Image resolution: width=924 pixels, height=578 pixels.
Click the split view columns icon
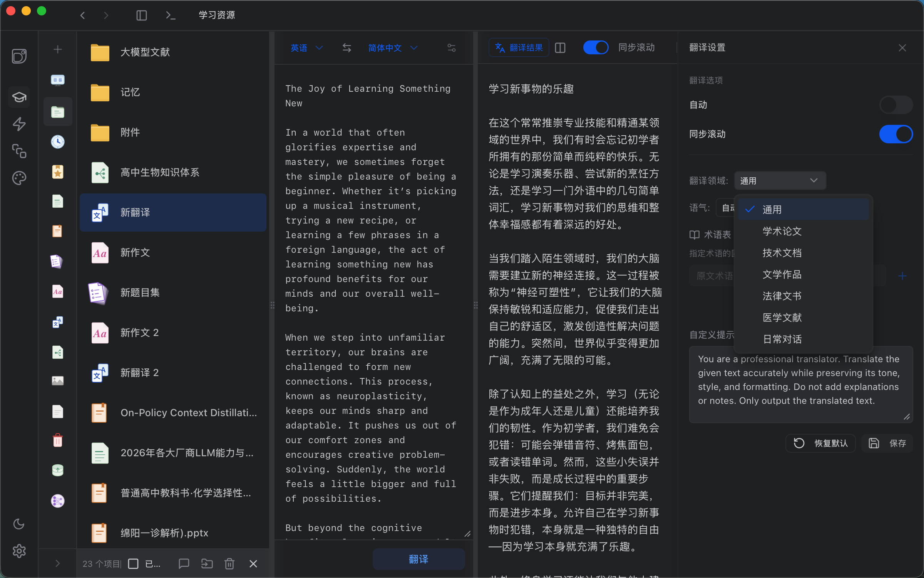[x=560, y=48]
